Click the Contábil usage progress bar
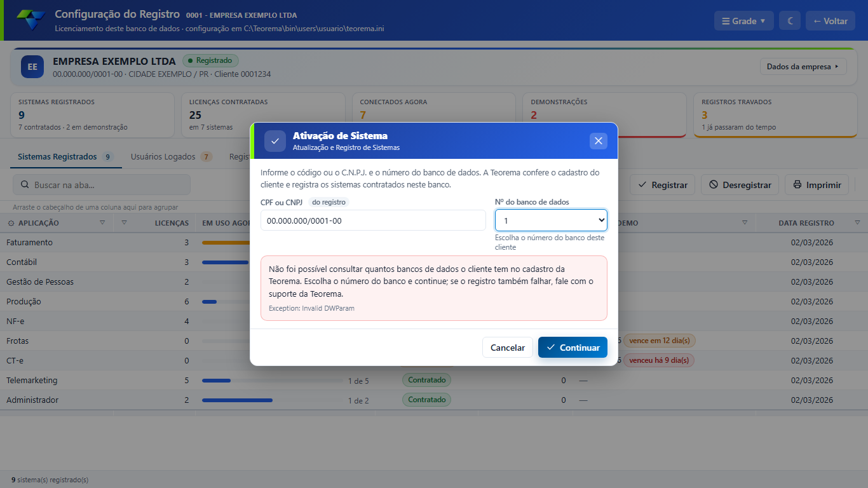The height and width of the screenshot is (488, 868). pyautogui.click(x=225, y=262)
